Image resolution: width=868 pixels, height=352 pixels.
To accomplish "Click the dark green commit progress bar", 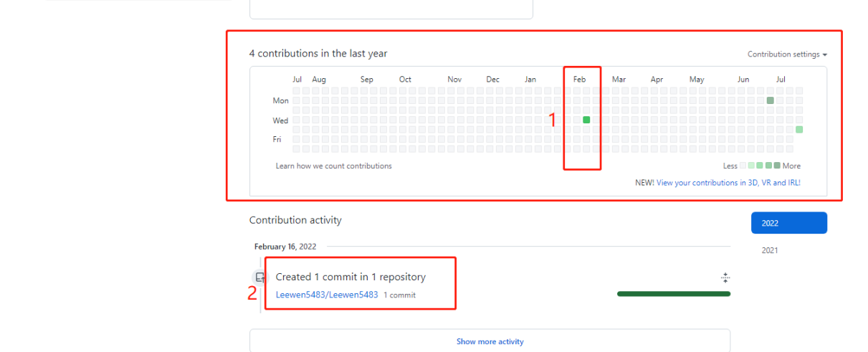I will pyautogui.click(x=673, y=293).
